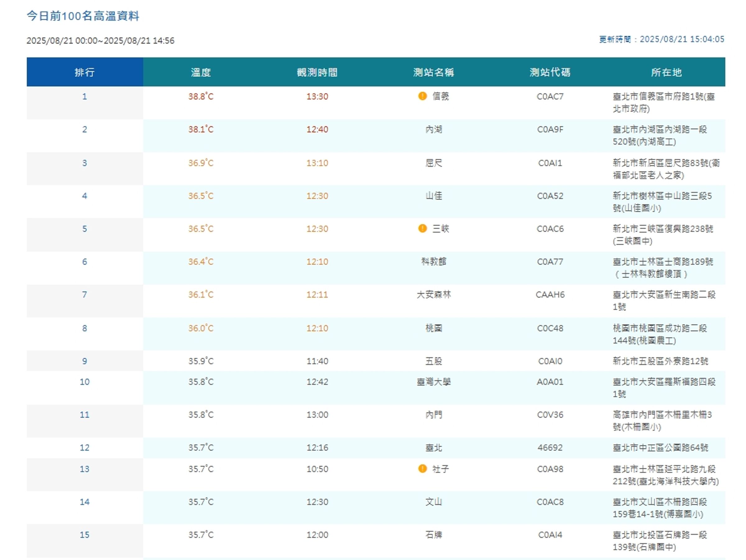Select station code A0A01
Viewport: 746px width, 560px height.
click(550, 382)
